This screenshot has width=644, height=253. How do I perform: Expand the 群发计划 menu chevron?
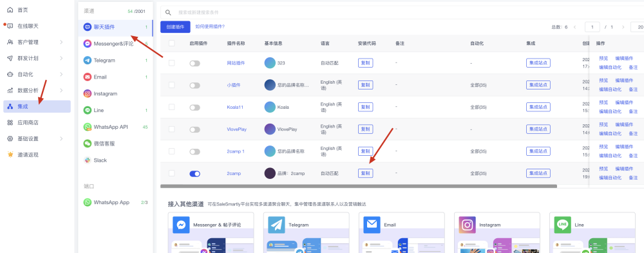[61, 59]
